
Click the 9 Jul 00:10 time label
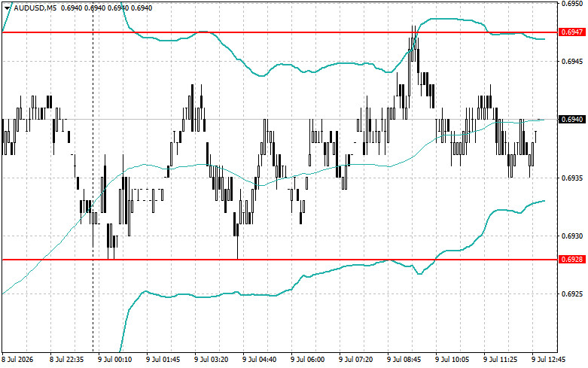[x=115, y=360]
